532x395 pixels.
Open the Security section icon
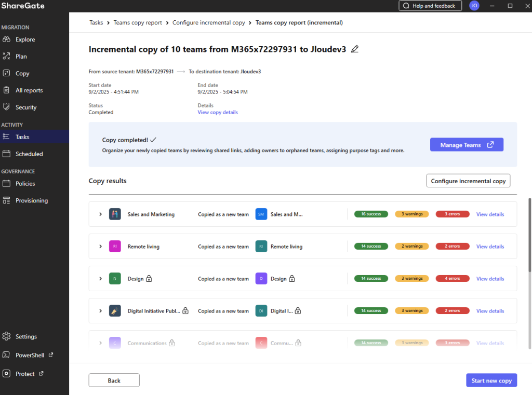click(x=6, y=107)
